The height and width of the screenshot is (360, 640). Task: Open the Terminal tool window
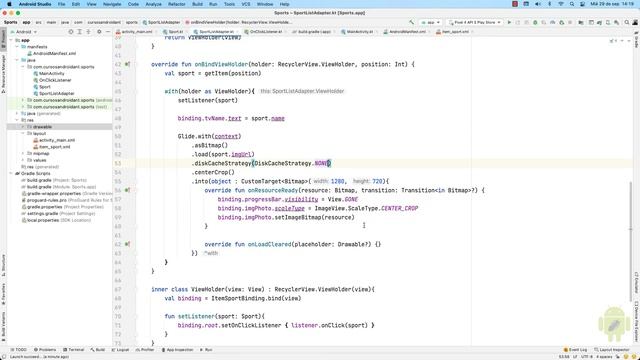[x=73, y=350]
